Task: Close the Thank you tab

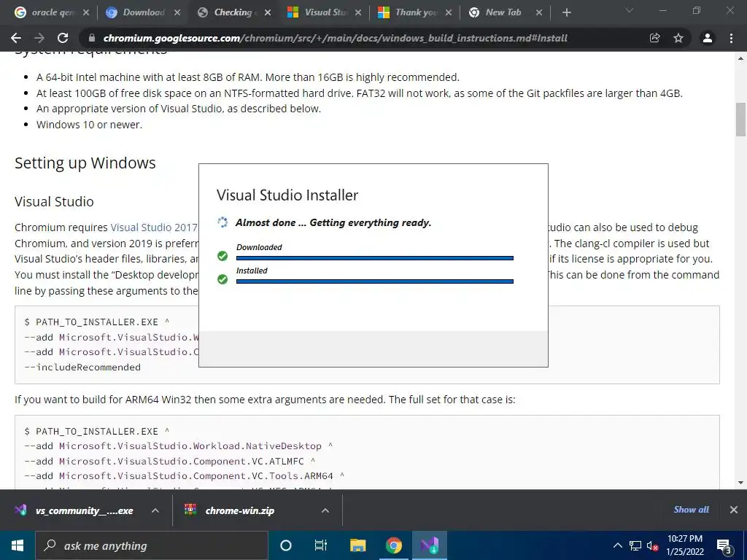Action: click(x=449, y=13)
